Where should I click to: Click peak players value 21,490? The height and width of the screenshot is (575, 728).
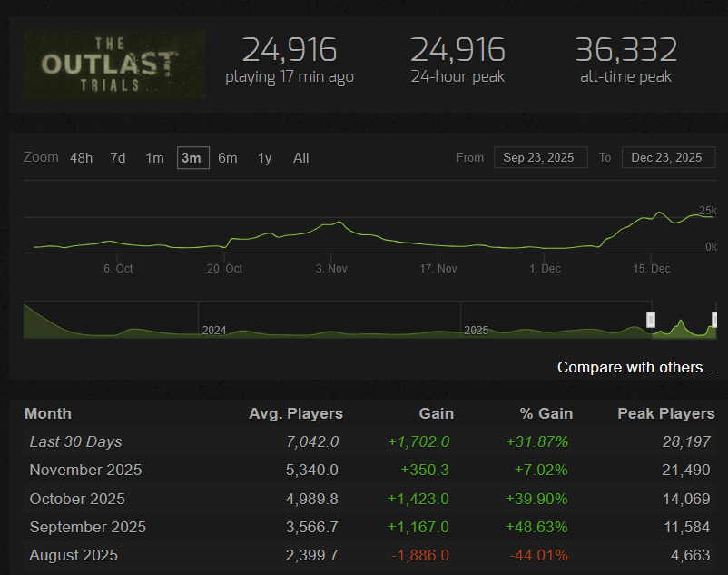pyautogui.click(x=686, y=470)
